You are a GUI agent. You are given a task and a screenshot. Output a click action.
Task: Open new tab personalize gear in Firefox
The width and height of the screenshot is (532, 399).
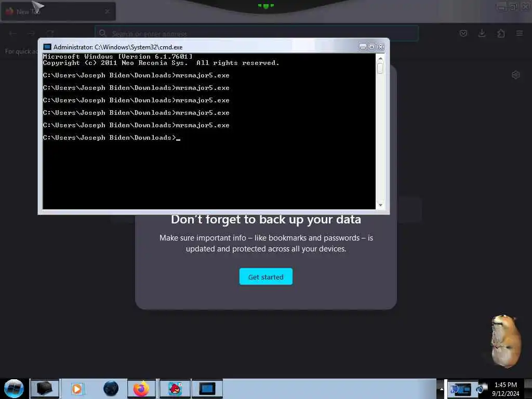coord(516,75)
